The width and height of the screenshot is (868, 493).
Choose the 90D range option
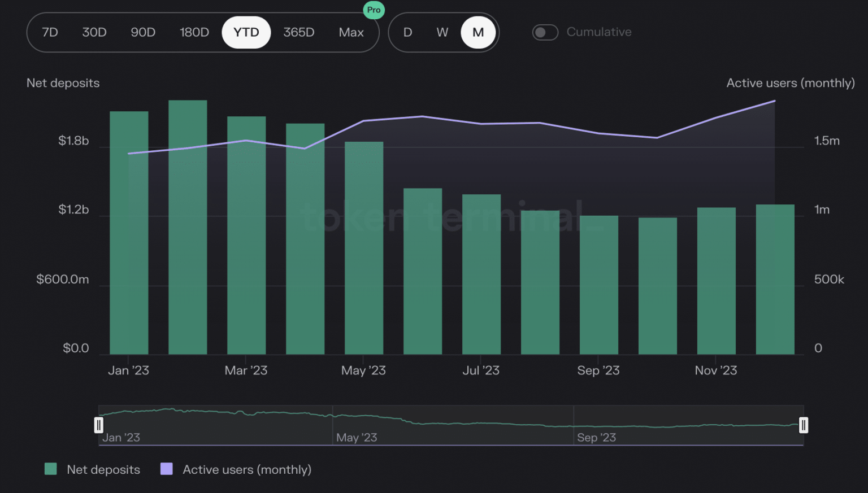point(143,32)
